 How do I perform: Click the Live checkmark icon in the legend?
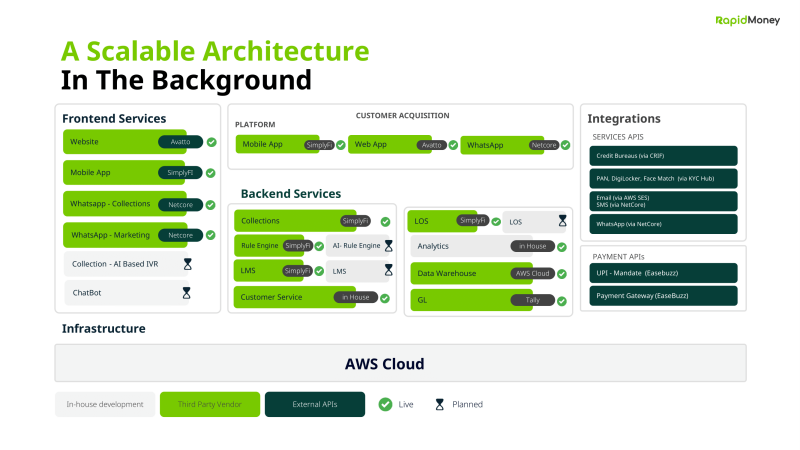pos(385,404)
